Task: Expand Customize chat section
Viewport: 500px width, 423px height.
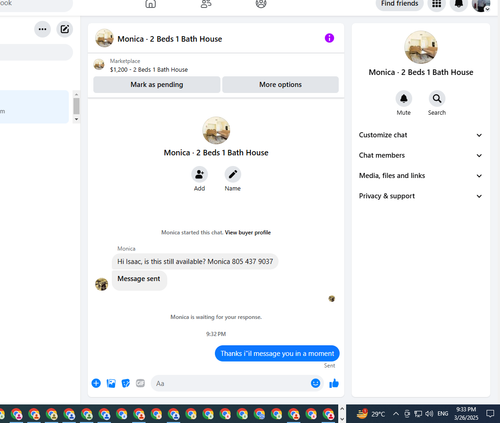Action: tap(421, 135)
